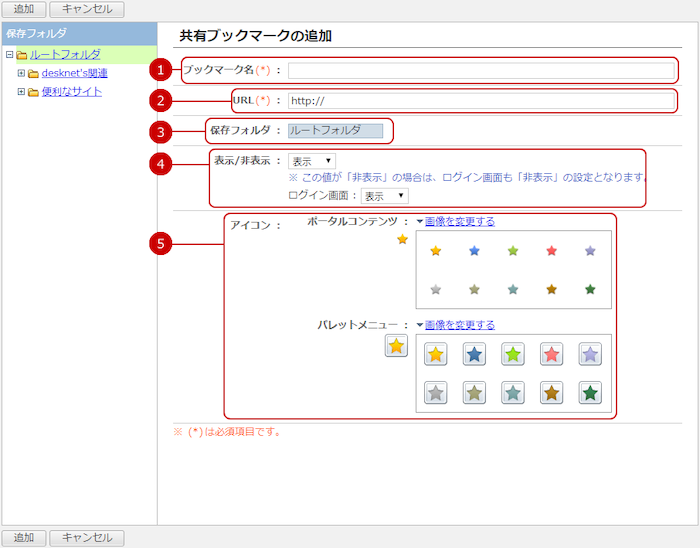Image resolution: width=700 pixels, height=548 pixels.
Task: Choose the yellow star palette menu icon
Action: [435, 354]
